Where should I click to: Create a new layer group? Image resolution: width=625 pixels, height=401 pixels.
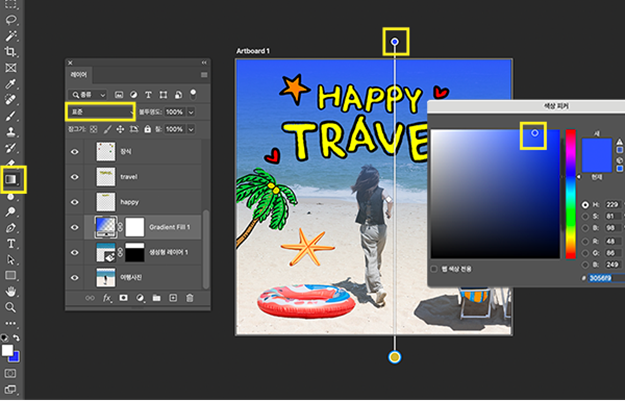coord(157,298)
